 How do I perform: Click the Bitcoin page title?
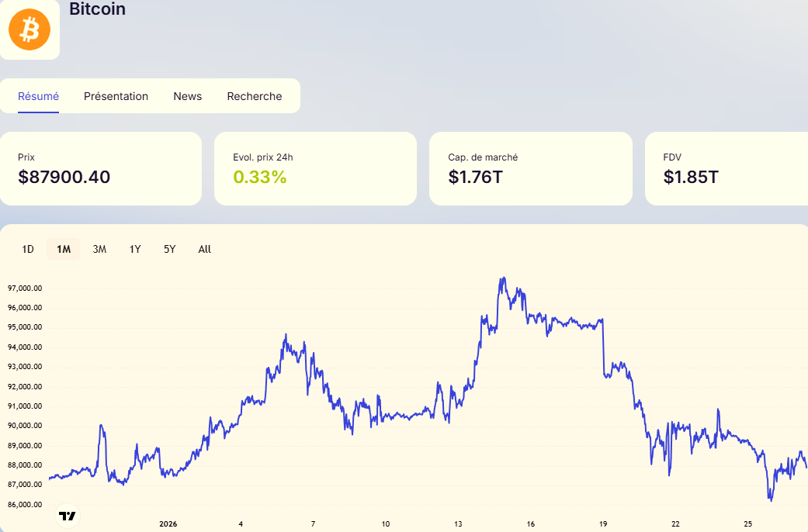(x=97, y=9)
